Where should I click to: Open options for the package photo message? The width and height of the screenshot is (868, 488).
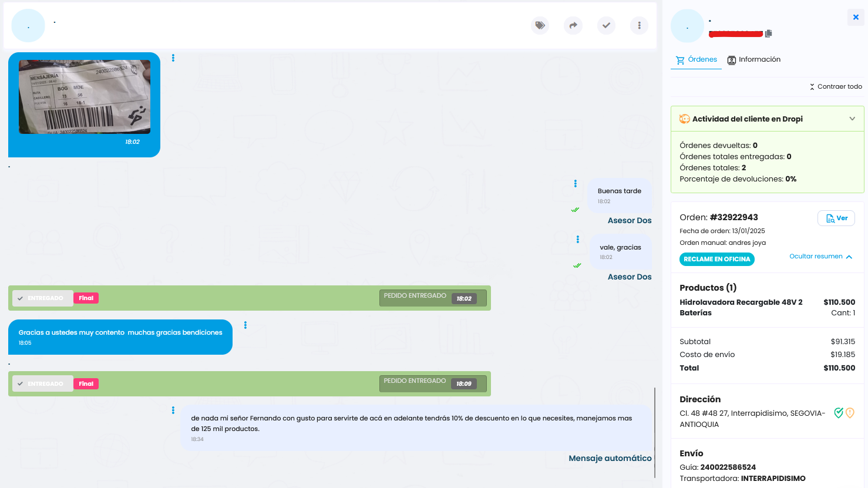(x=173, y=58)
